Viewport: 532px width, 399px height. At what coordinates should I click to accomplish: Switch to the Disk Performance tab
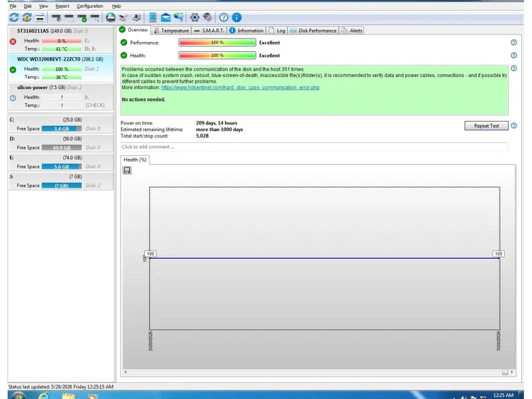pos(313,31)
